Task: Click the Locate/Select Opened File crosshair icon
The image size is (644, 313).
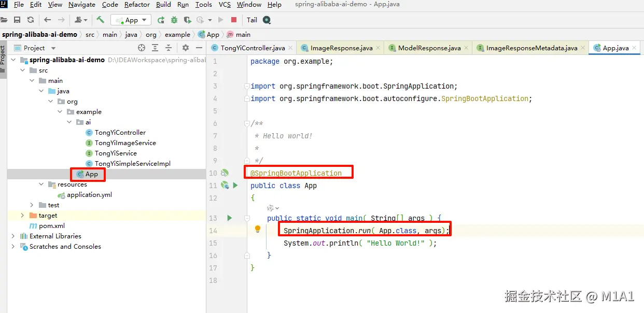Action: point(142,48)
